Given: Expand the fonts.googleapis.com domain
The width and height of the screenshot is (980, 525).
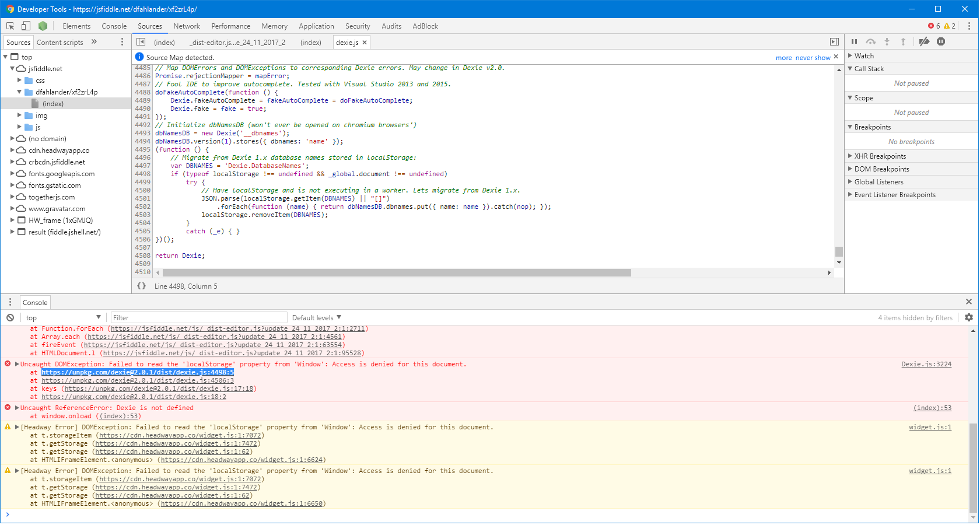Looking at the screenshot, I should pyautogui.click(x=12, y=173).
